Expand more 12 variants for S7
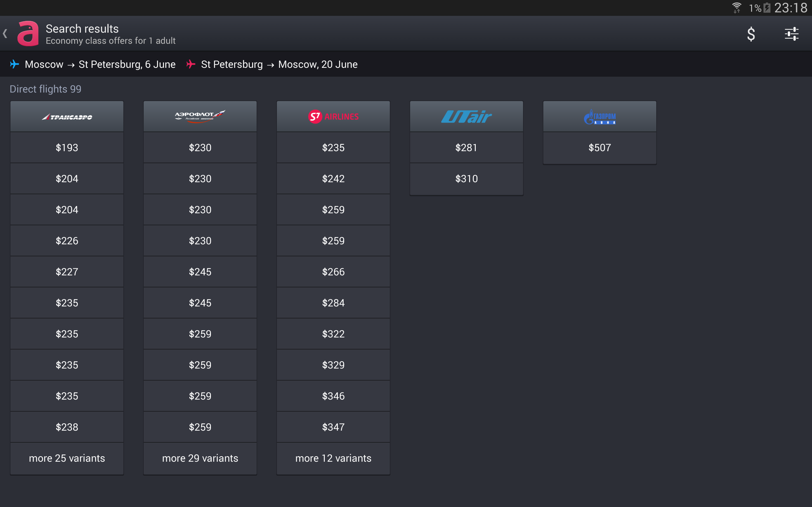Viewport: 812px width, 507px height. (x=333, y=458)
